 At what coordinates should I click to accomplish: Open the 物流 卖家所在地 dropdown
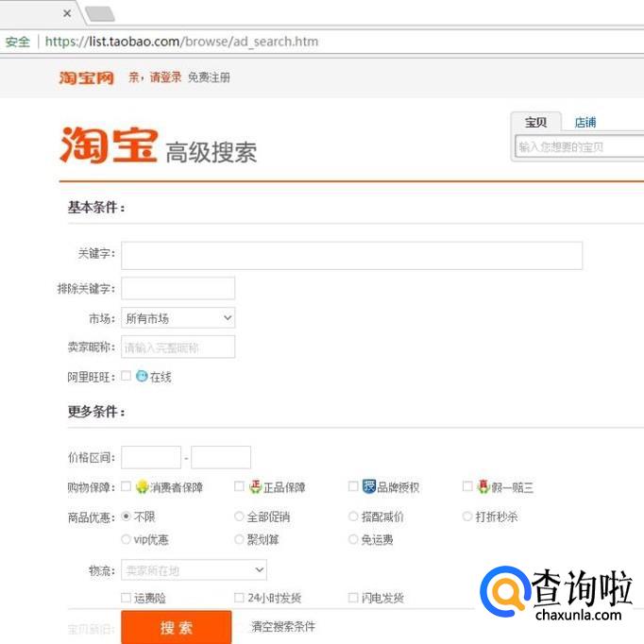[194, 570]
